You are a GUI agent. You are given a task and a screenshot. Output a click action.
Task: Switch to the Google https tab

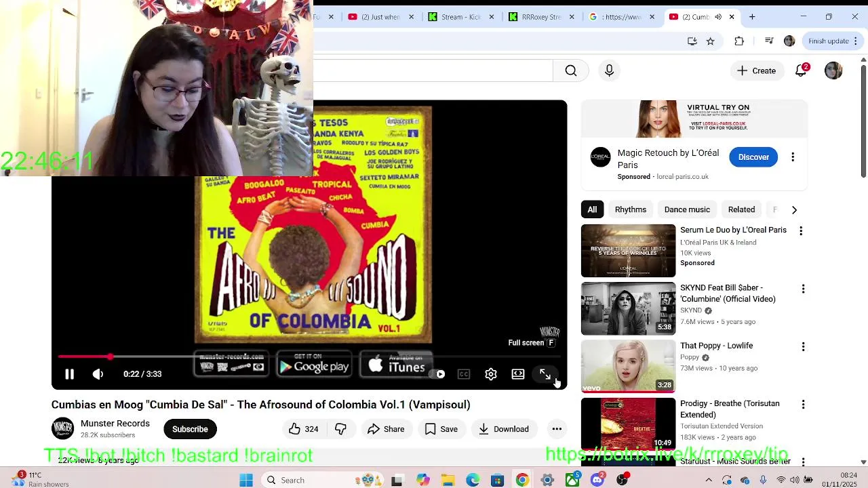click(622, 17)
